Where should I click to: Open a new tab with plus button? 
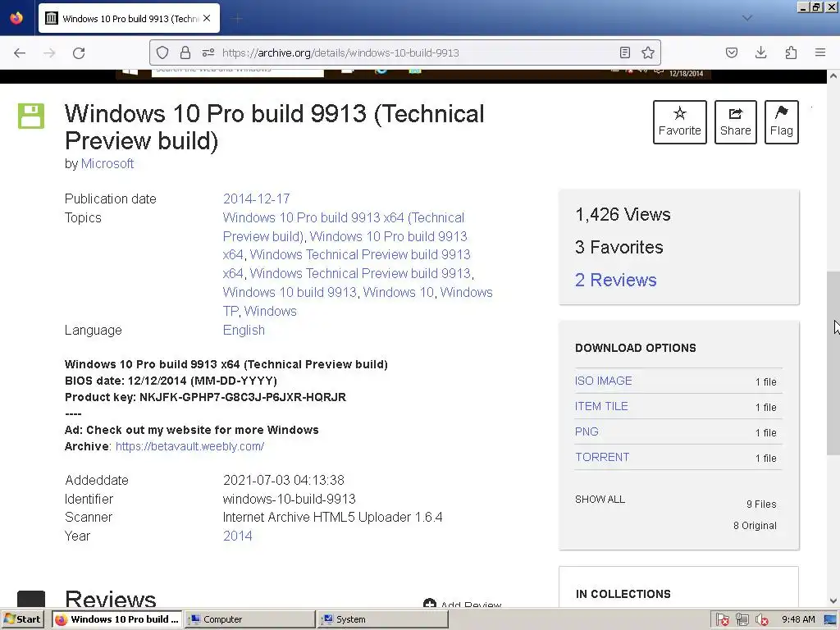[x=237, y=19]
